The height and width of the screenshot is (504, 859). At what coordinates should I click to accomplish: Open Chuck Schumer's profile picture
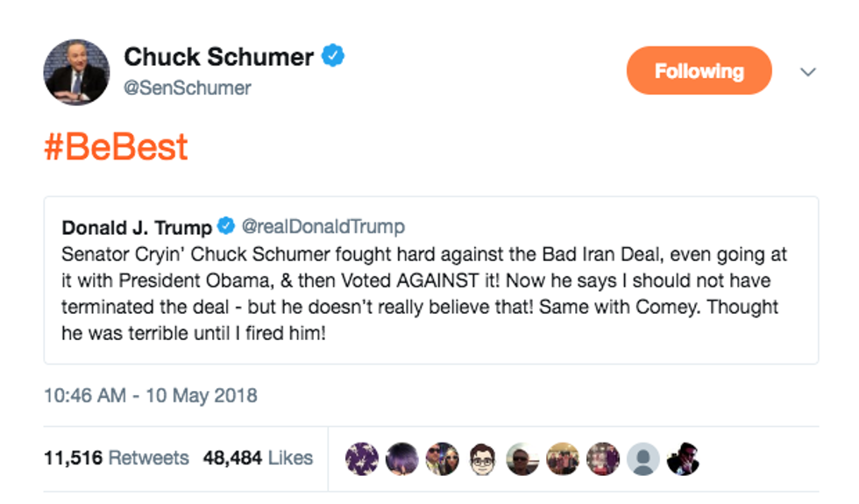pos(76,72)
